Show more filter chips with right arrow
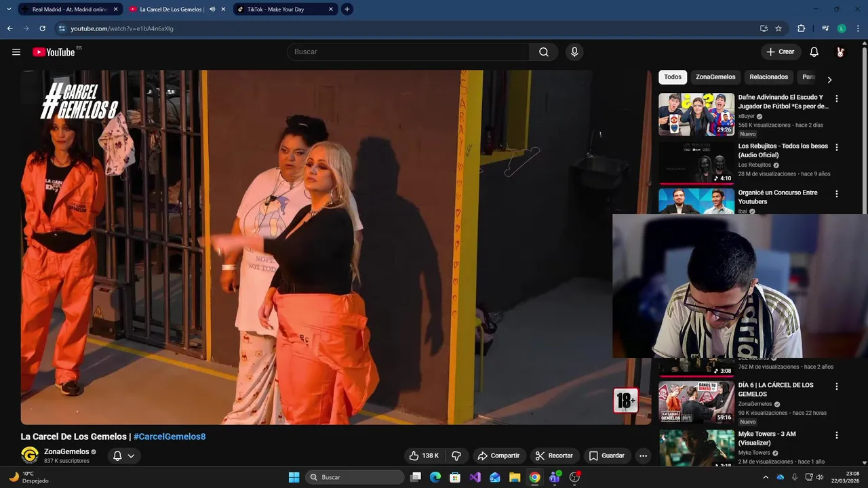Viewport: 868px width, 488px height. pyautogui.click(x=829, y=79)
